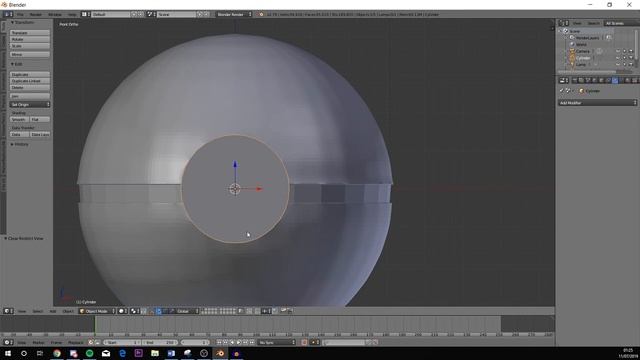Click the End frame field

pos(159,342)
